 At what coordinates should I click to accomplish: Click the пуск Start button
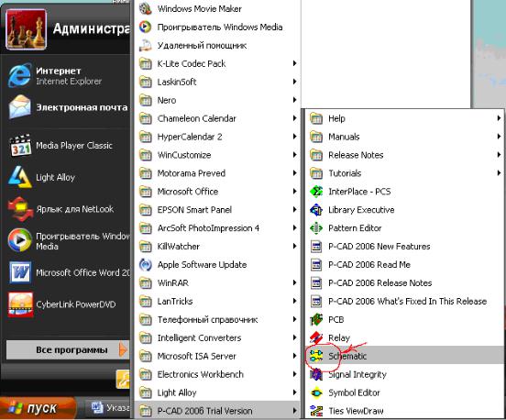[x=38, y=408]
